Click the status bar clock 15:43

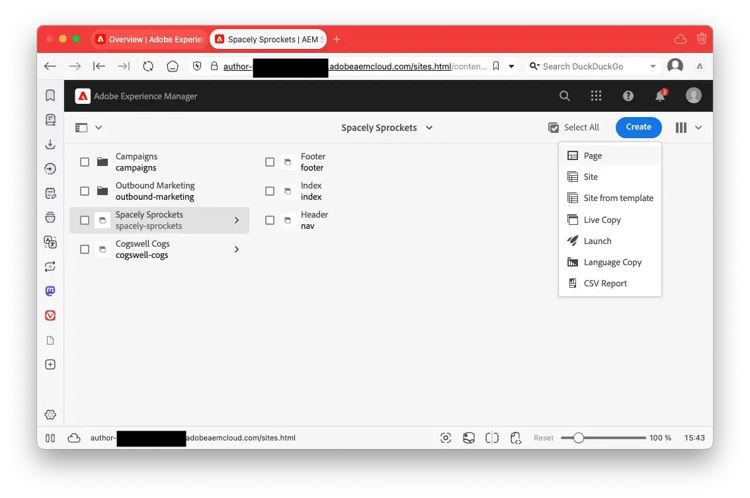pyautogui.click(x=695, y=438)
